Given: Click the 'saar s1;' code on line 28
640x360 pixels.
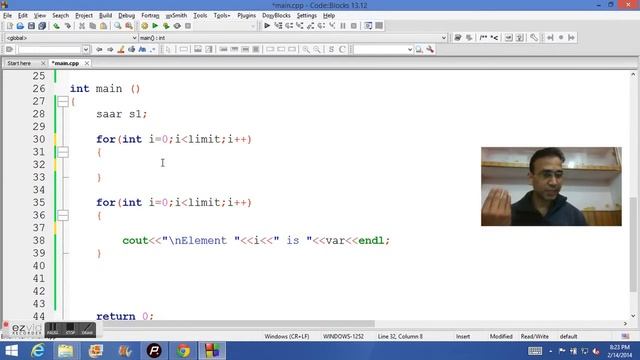Looking at the screenshot, I should (x=122, y=114).
